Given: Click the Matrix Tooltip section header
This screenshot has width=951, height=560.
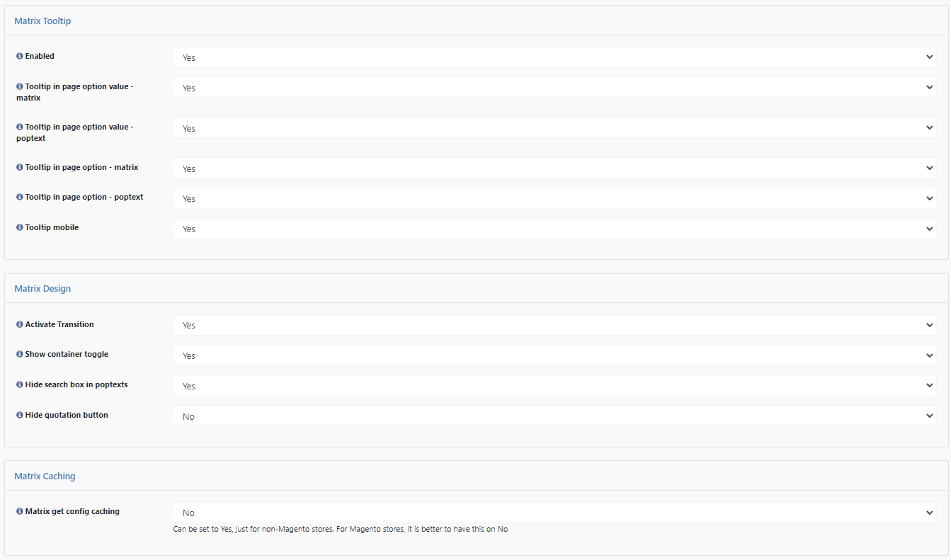Looking at the screenshot, I should tap(43, 21).
